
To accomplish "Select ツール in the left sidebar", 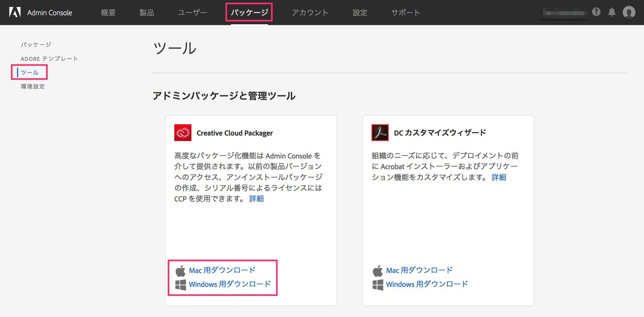I will coord(30,72).
